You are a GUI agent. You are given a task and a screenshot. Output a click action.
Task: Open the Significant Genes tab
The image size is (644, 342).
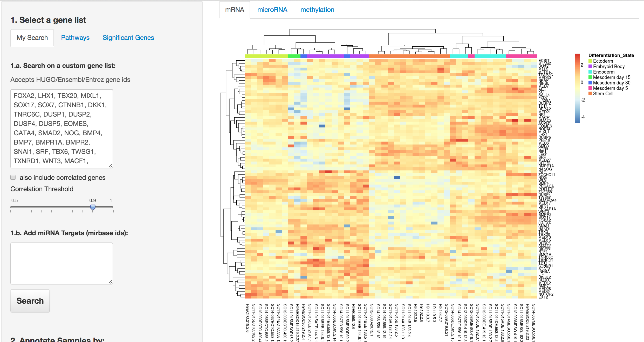(128, 38)
